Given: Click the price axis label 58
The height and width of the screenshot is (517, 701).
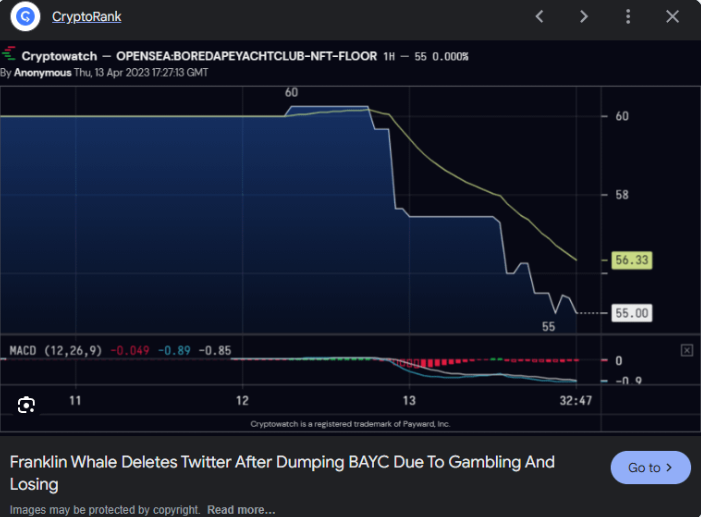Looking at the screenshot, I should point(622,195).
